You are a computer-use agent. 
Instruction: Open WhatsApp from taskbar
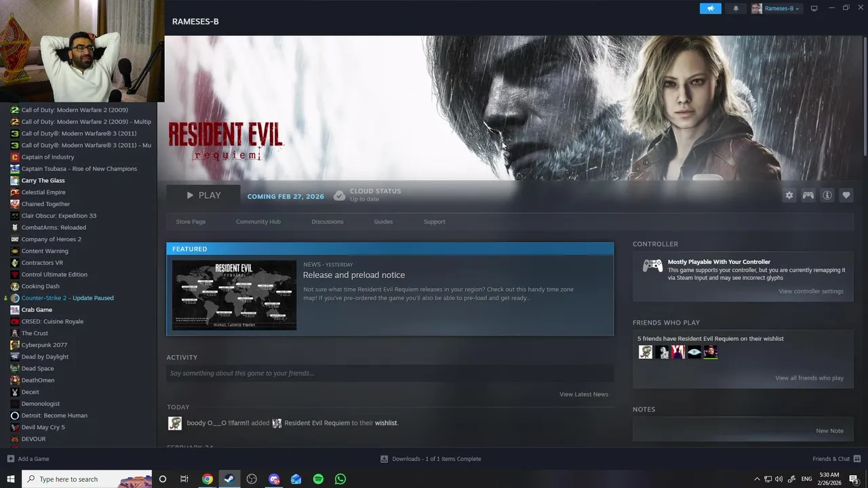(340, 479)
